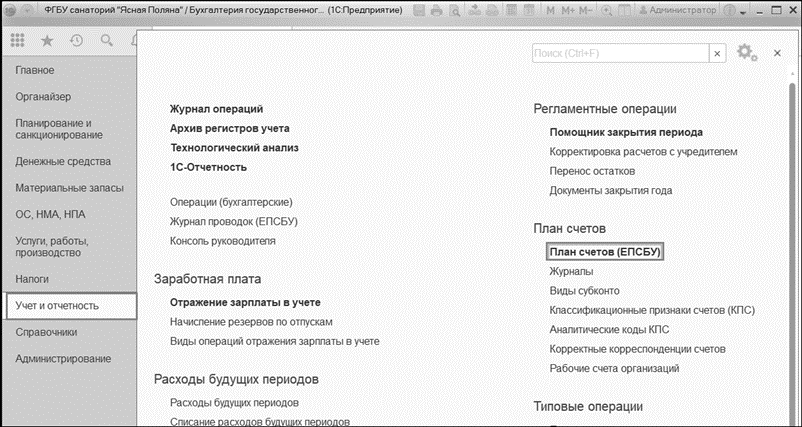Open Корректировка расчетов с учредителем
This screenshot has height=427, width=802.
click(643, 152)
